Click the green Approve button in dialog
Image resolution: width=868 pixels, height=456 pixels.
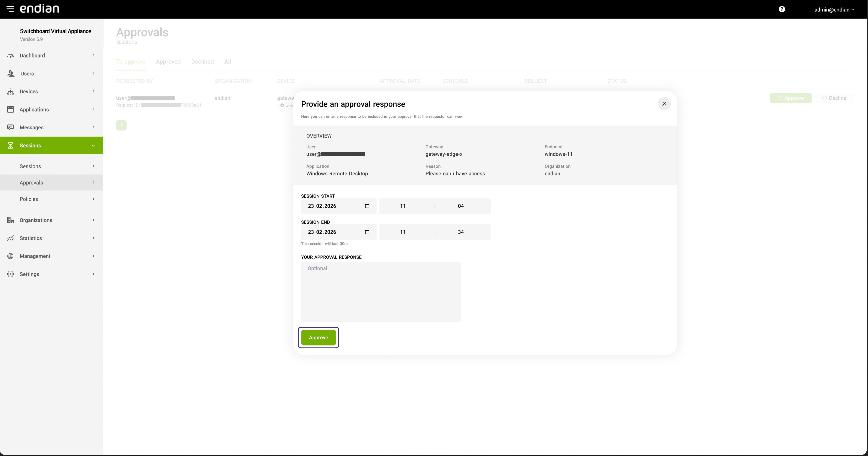coord(318,338)
